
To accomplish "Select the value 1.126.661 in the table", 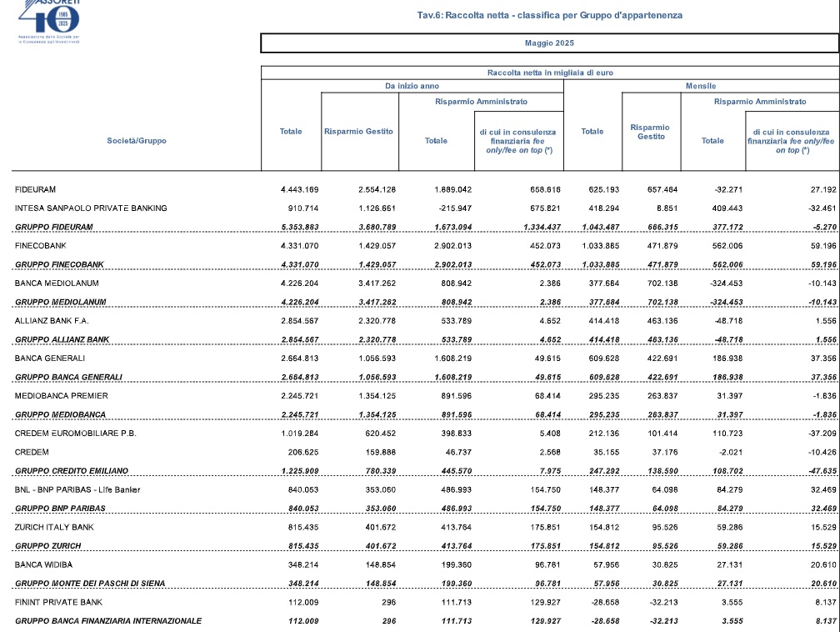I will (x=377, y=208).
